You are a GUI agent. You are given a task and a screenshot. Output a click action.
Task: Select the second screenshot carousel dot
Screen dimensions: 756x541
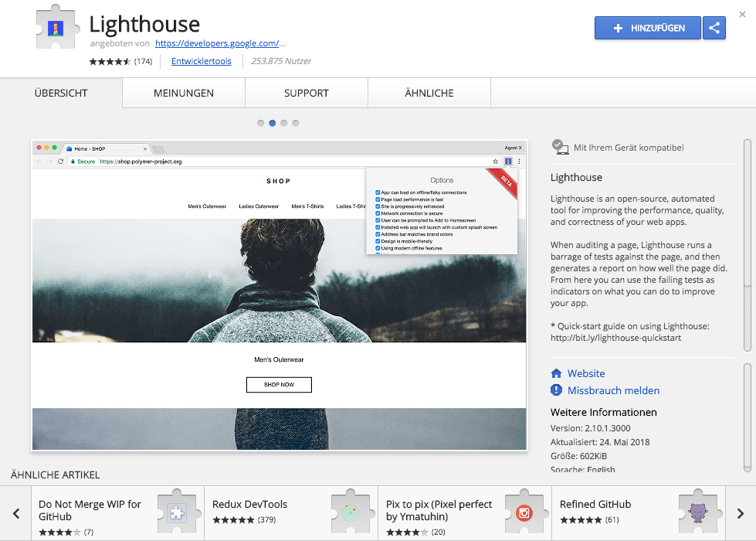click(273, 123)
